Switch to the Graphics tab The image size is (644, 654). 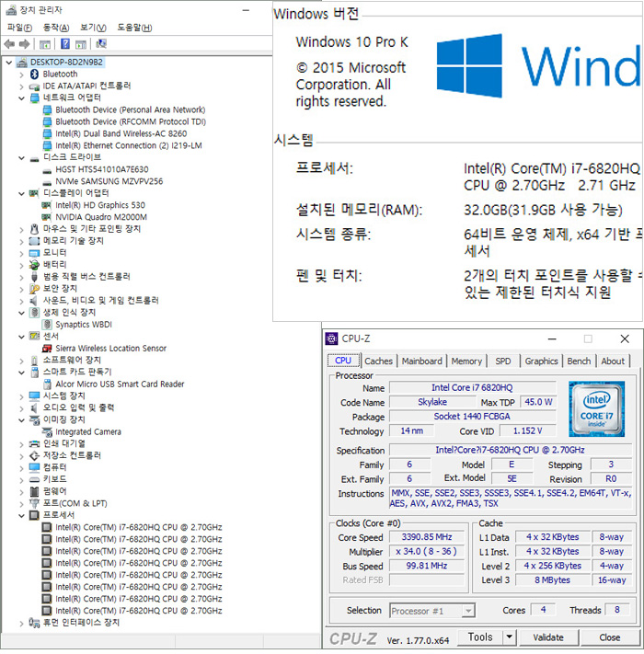541,361
